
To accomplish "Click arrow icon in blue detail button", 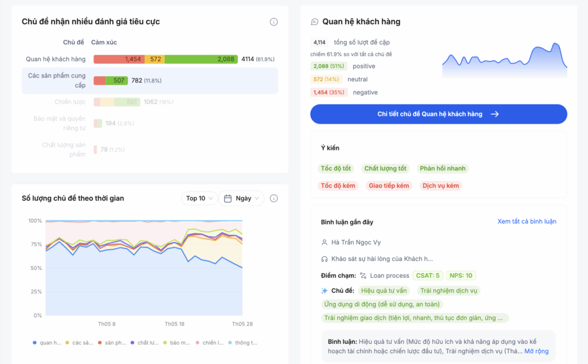I will point(494,114).
